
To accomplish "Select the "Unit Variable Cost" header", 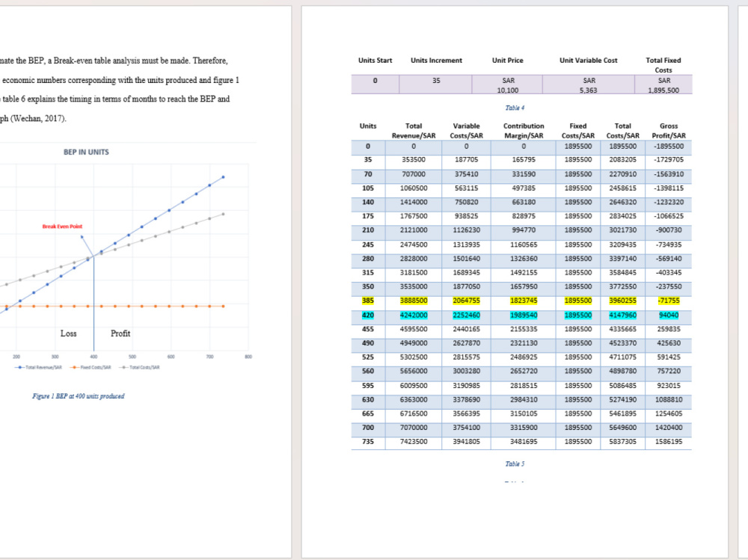I will coord(588,61).
